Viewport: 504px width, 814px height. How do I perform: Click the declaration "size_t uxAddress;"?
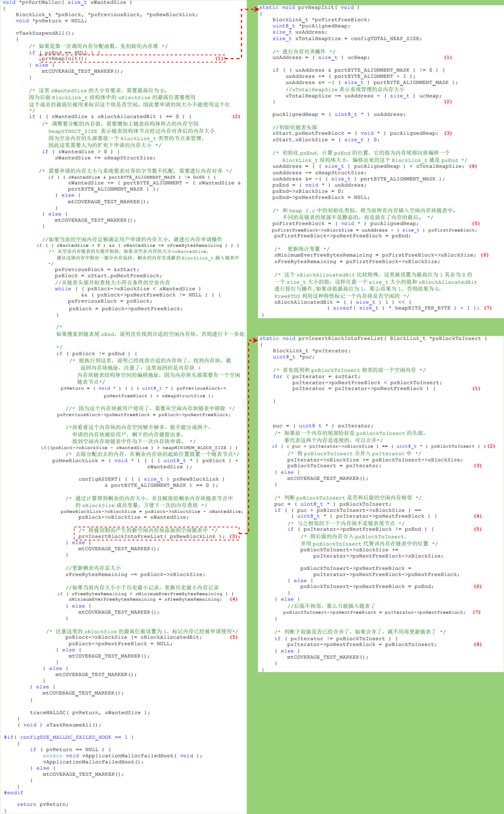pos(300,32)
